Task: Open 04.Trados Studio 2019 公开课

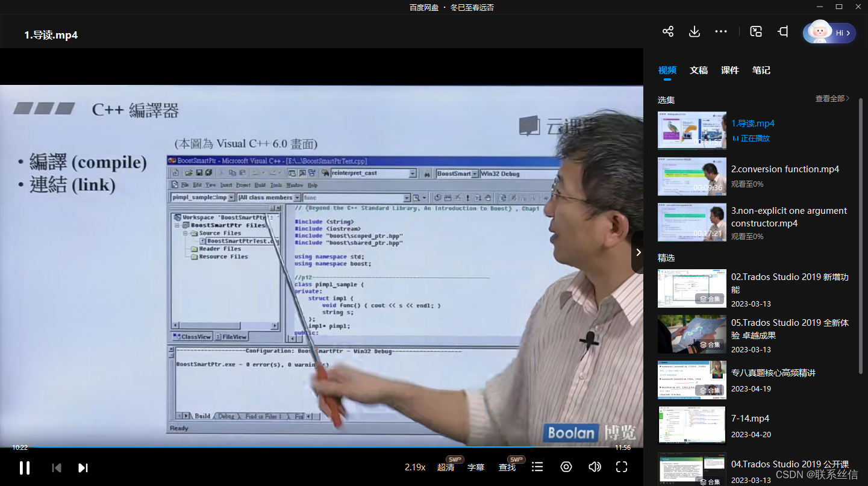Action: tap(790, 464)
